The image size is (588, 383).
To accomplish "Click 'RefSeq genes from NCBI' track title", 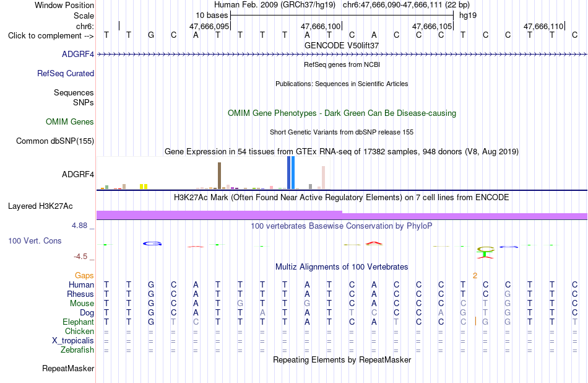I will (x=342, y=64).
